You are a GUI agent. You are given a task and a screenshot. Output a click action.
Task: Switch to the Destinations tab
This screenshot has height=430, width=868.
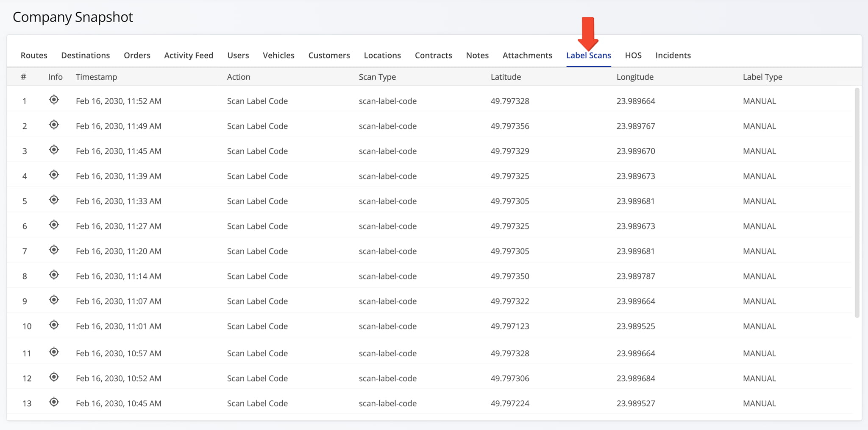(x=86, y=55)
